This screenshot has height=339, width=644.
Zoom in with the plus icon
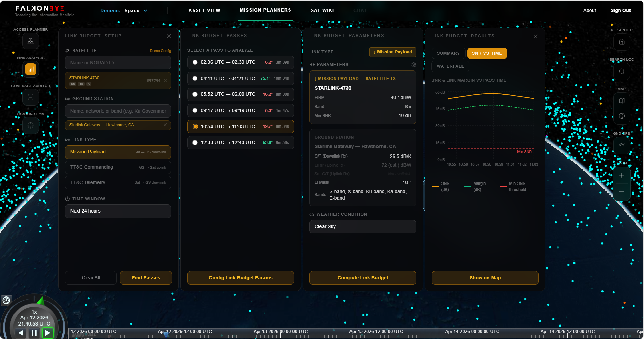[x=622, y=175]
